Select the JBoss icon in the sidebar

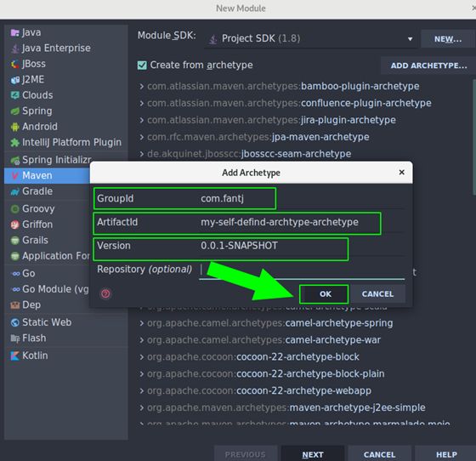14,64
